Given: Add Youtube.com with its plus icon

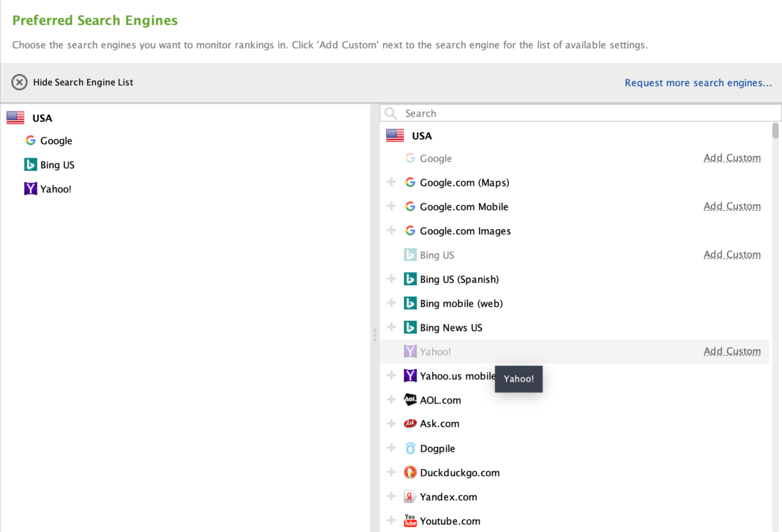Looking at the screenshot, I should (392, 520).
